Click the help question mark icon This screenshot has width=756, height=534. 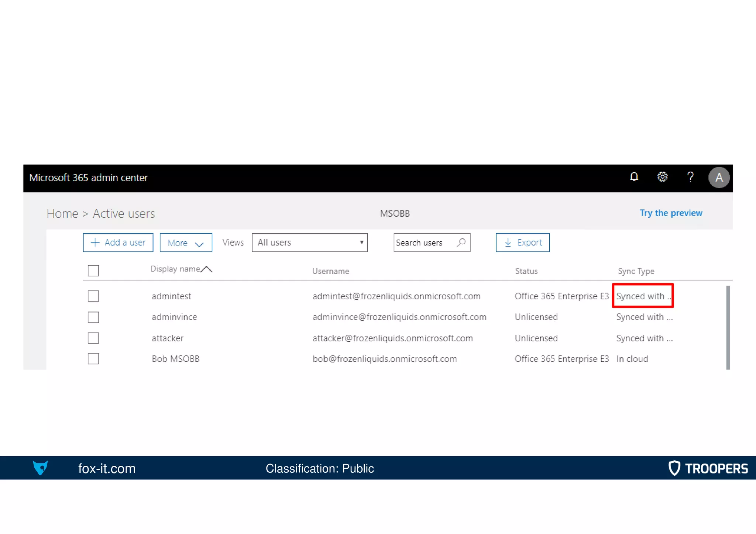click(x=690, y=177)
